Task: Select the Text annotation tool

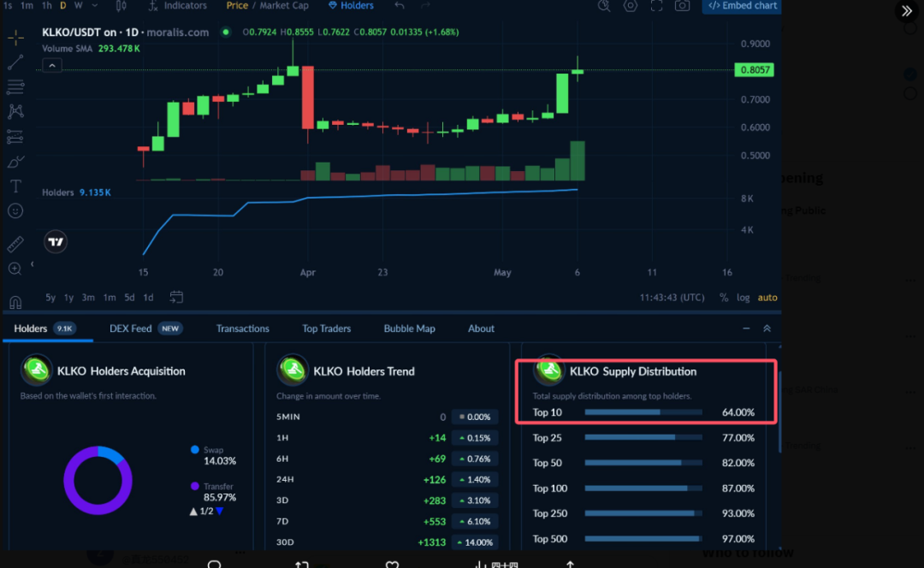Action: click(15, 186)
